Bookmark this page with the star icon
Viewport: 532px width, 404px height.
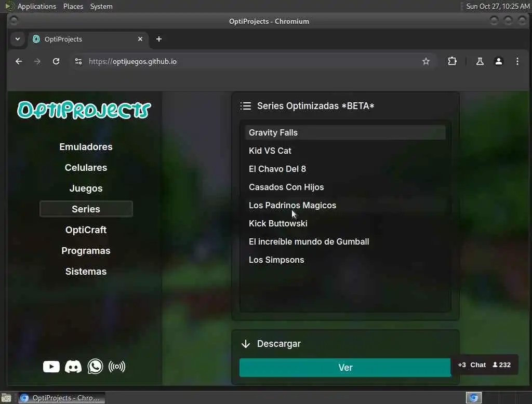point(426,61)
